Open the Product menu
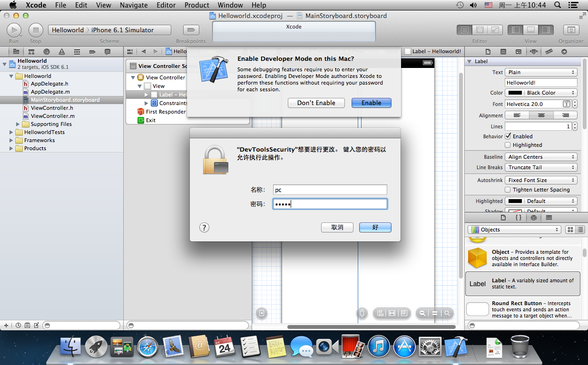588x365 pixels. pyautogui.click(x=197, y=5)
